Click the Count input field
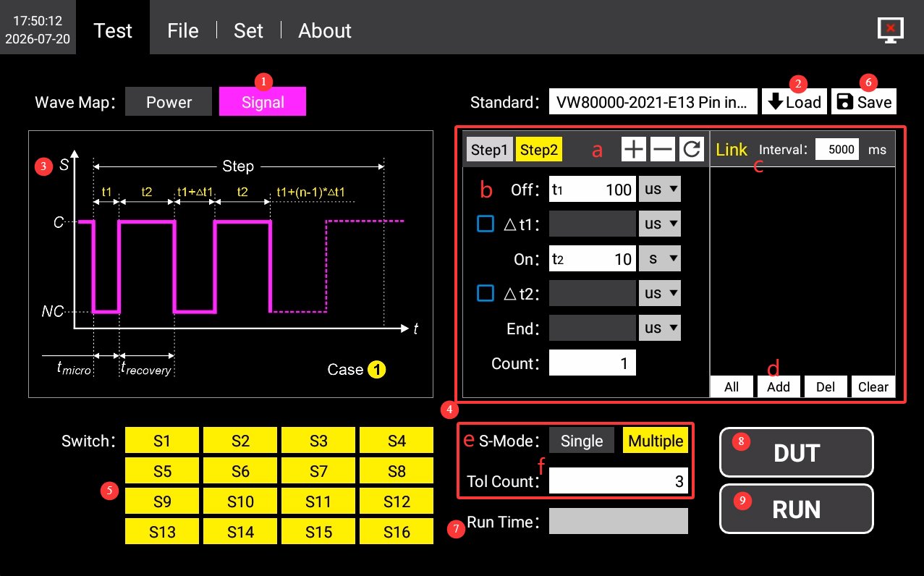Screen dimensions: 924x576 point(593,363)
